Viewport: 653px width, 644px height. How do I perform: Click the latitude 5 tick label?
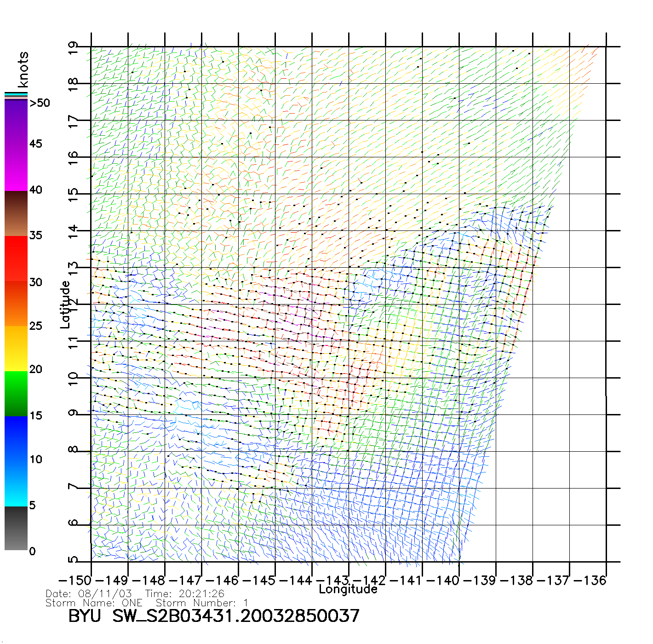tap(73, 560)
